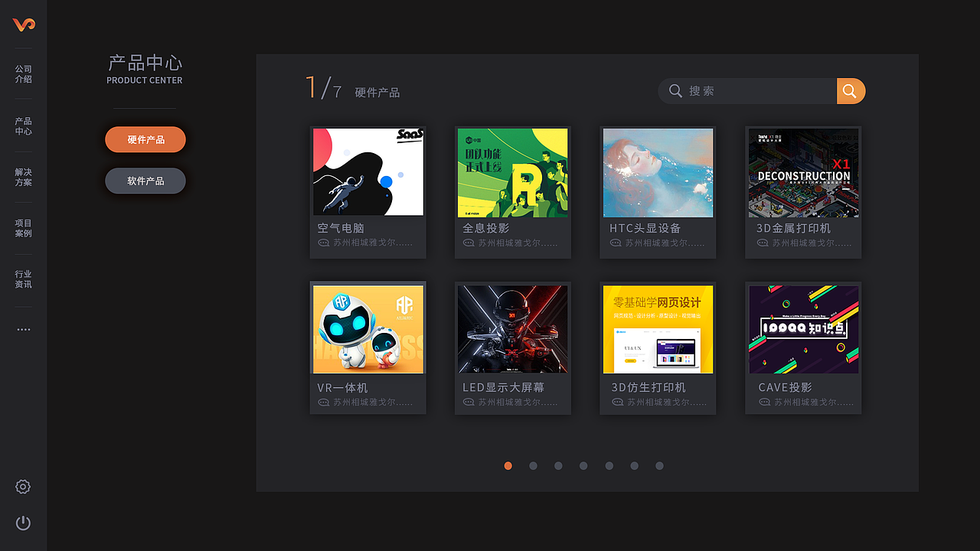
Task: Click the 全息投影 title text
Action: 485,228
